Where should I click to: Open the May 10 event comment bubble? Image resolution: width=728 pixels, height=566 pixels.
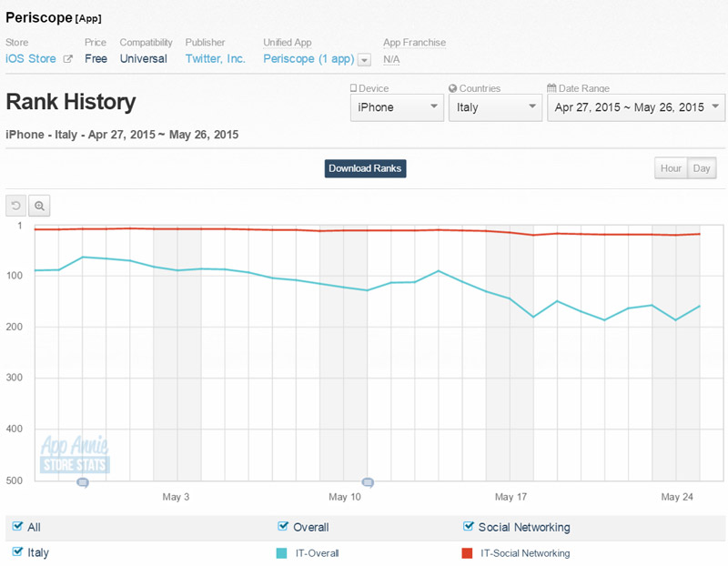[368, 483]
